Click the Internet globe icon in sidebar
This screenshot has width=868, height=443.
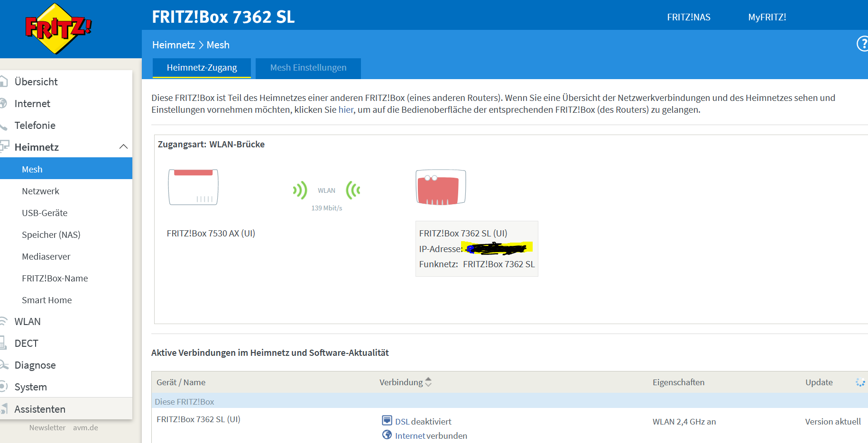click(x=3, y=103)
